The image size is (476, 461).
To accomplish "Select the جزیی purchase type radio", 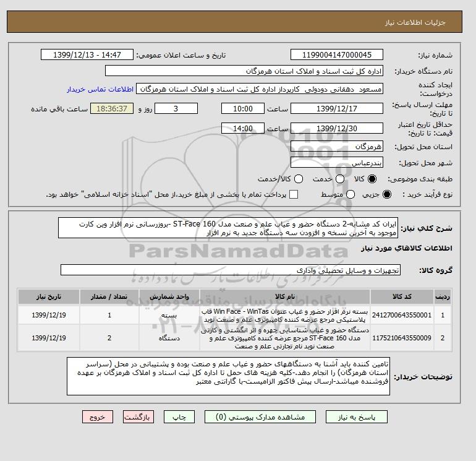I will (x=387, y=194).
